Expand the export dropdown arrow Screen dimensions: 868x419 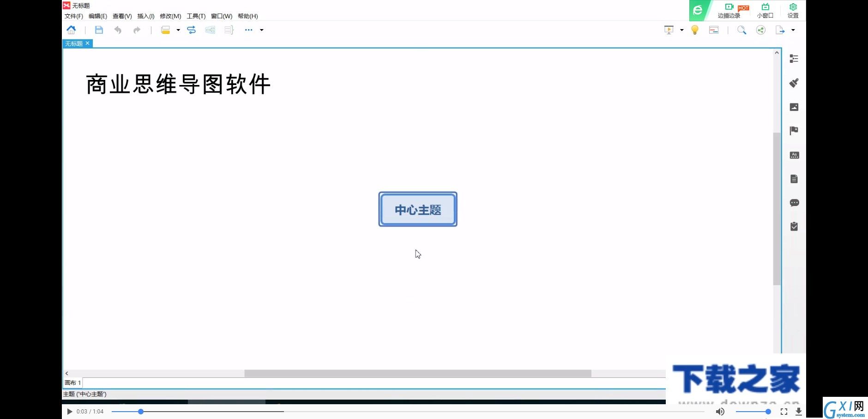793,30
